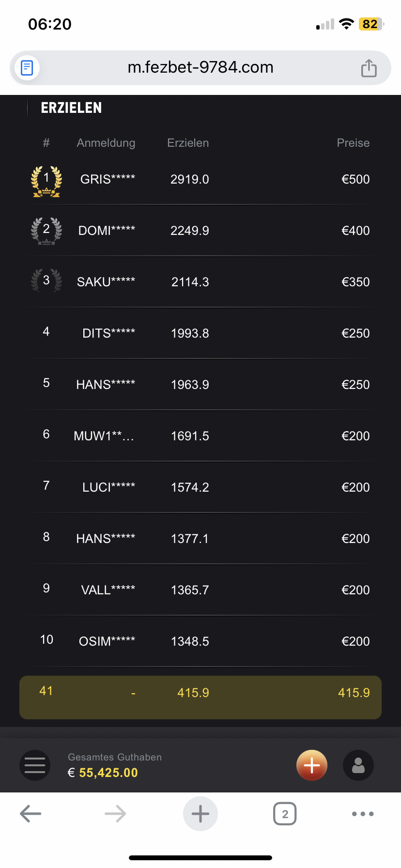Screen dimensions: 401x868
Task: Tap the gold first place laurel badge
Action: [x=46, y=181]
